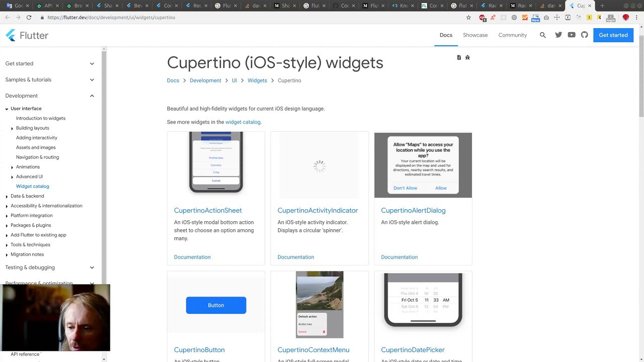Click the CupertinoContextMenu title
Image resolution: width=644 pixels, height=362 pixels.
pyautogui.click(x=313, y=350)
